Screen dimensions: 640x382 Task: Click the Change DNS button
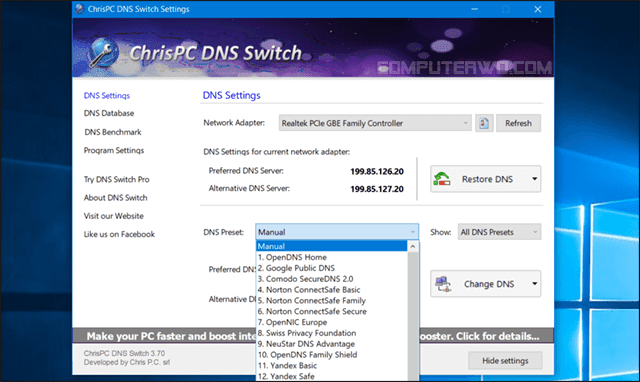pyautogui.click(x=486, y=284)
